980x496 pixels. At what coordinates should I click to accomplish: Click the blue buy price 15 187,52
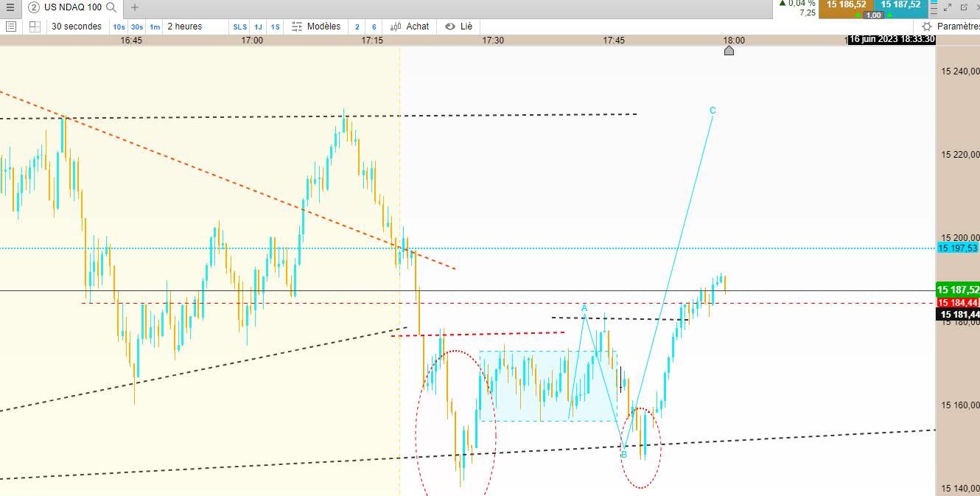point(900,4)
